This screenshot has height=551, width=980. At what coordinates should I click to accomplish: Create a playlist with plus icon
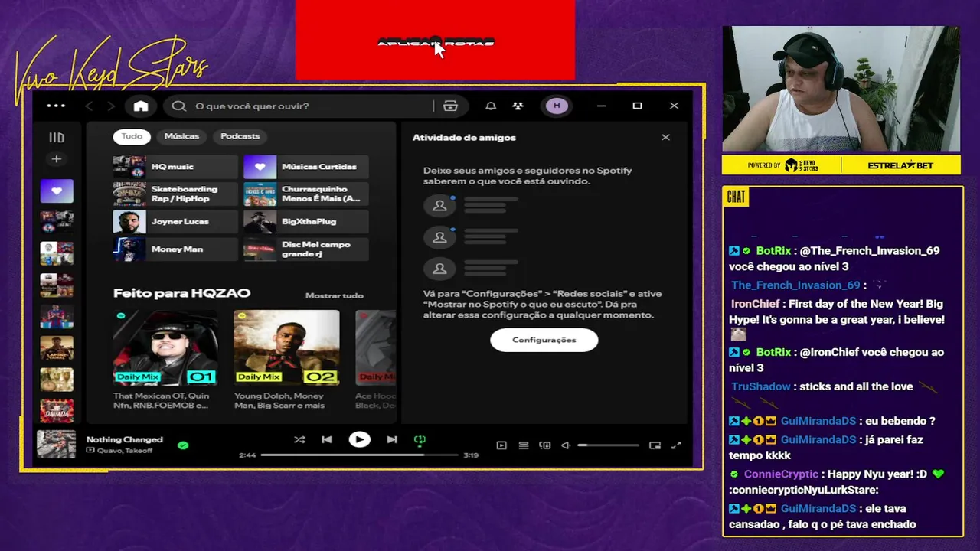coord(56,159)
